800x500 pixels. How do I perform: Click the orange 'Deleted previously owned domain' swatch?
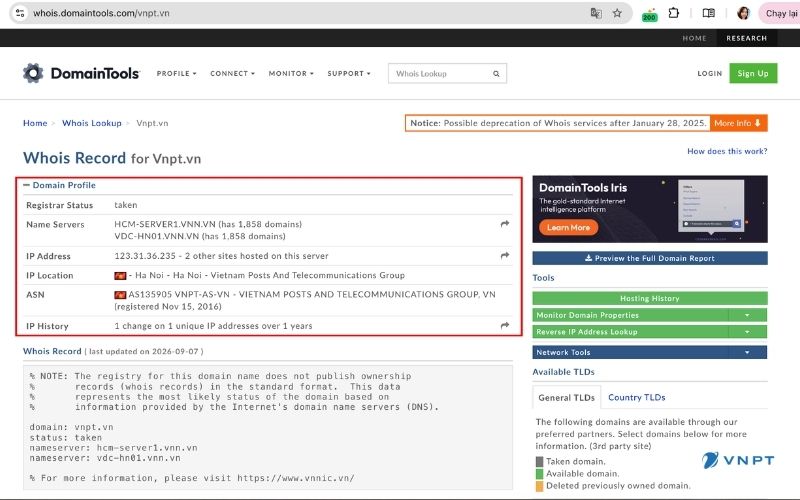539,486
